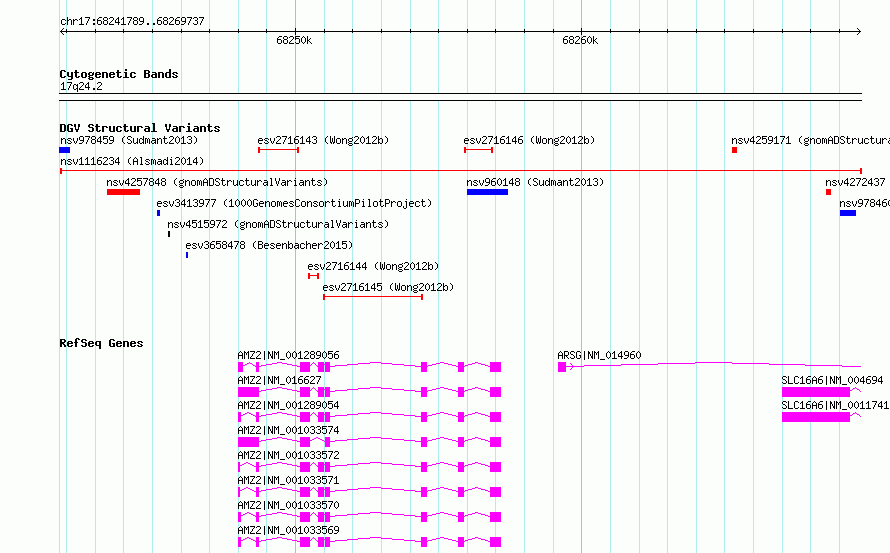
Task: Select the SLC16A6 NM_004694 exon block
Action: (816, 392)
